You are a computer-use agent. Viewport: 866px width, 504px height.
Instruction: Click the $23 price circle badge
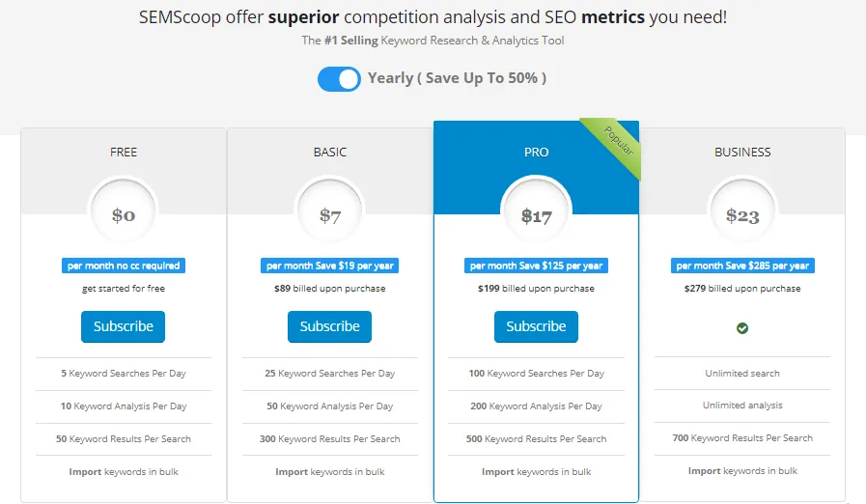pos(742,215)
